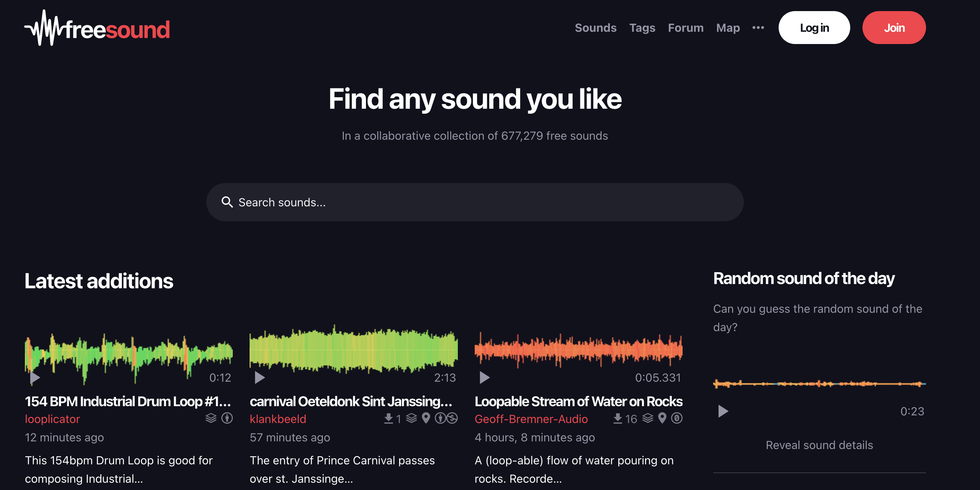The height and width of the screenshot is (490, 980).
Task: Visit user Geoff-Bremner-Audio profile
Action: click(531, 419)
